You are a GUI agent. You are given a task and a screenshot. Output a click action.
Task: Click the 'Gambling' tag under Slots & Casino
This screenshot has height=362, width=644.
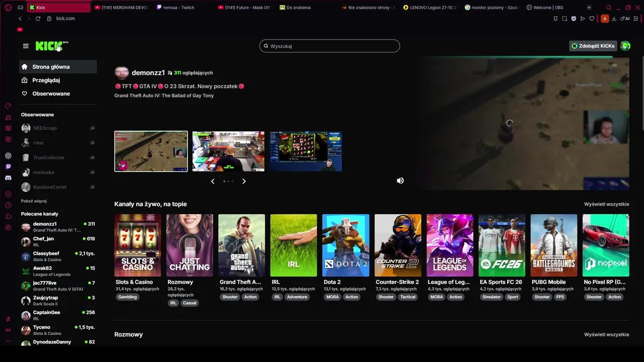coord(127,297)
